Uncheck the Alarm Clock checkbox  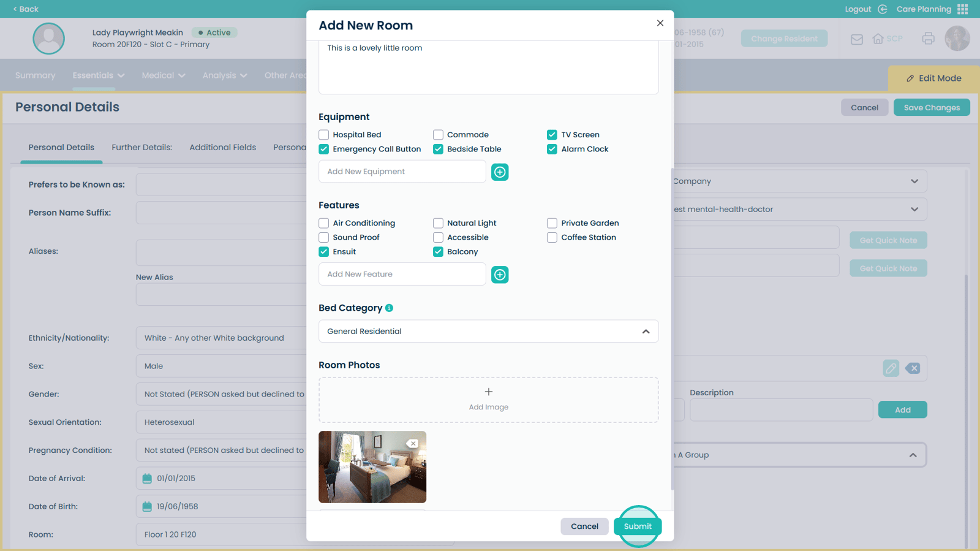pos(552,149)
